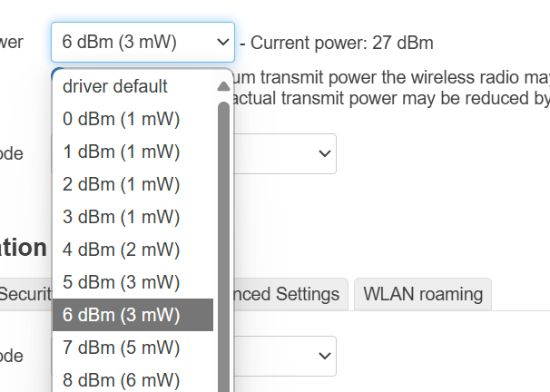The height and width of the screenshot is (392, 550).
Task: Click highlighted 6 dBm (3 mW) option
Action: 133,315
